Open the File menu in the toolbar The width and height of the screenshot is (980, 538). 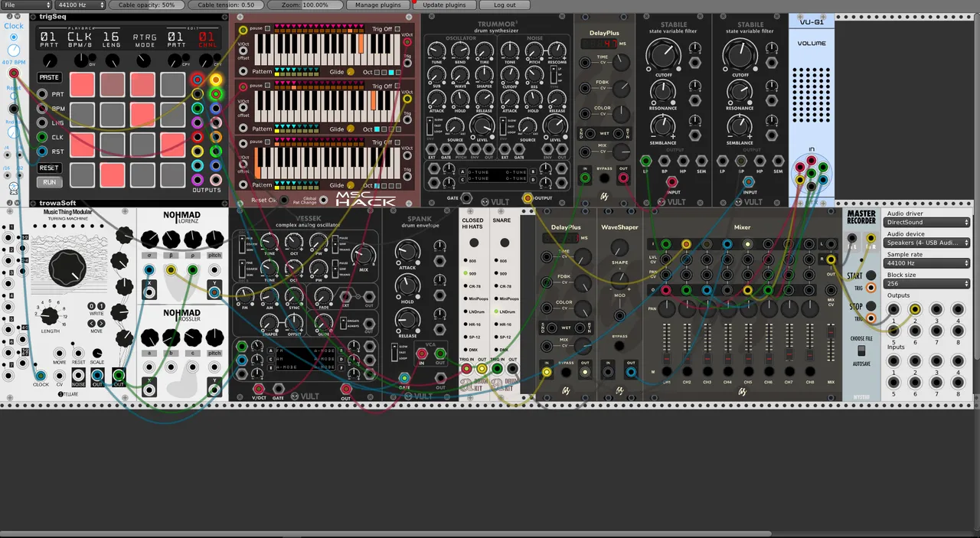[x=25, y=5]
